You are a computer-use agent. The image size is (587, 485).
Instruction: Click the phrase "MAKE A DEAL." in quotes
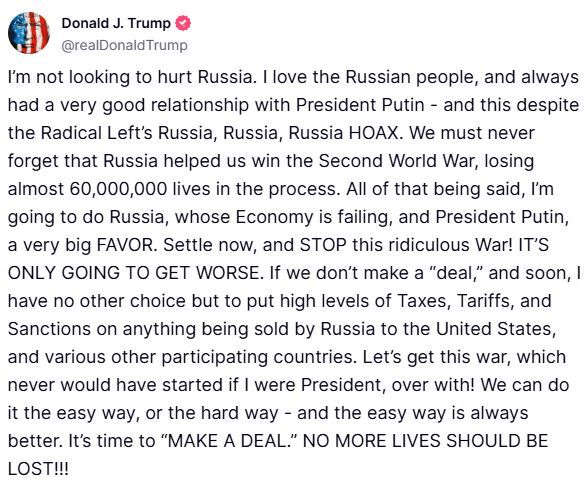click(231, 441)
